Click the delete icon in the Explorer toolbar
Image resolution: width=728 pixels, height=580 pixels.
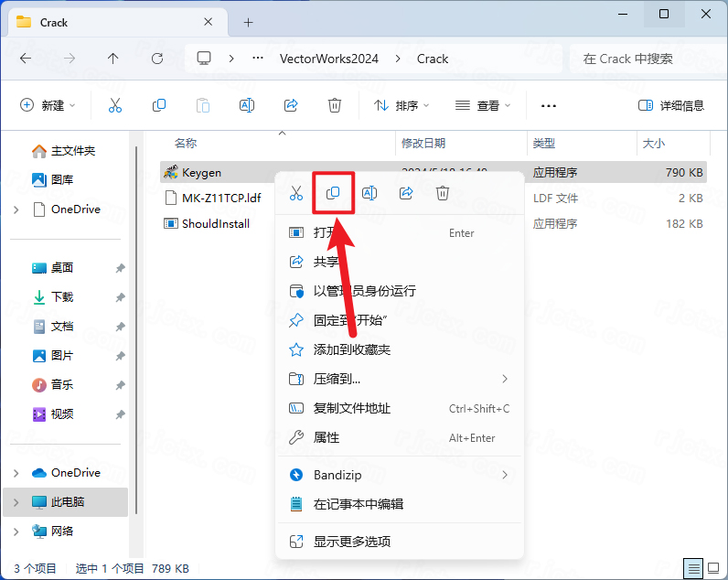coord(335,106)
